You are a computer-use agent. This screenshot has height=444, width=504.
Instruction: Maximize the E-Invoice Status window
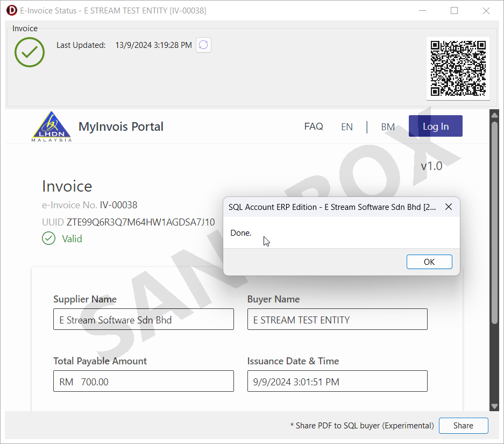(x=455, y=11)
